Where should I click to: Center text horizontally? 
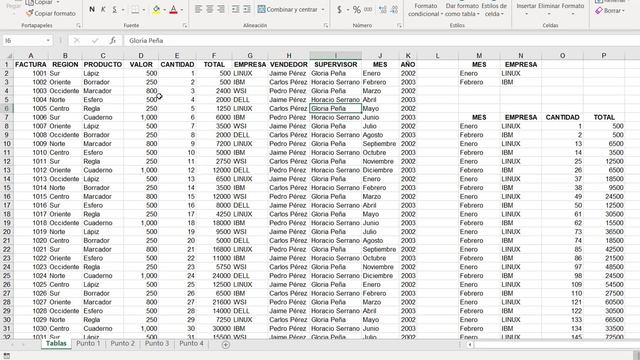(x=209, y=9)
